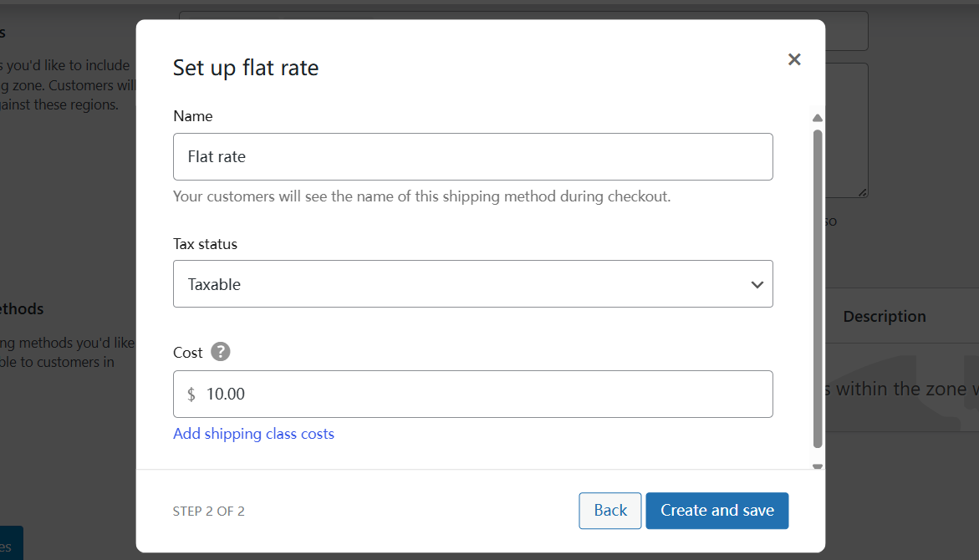The height and width of the screenshot is (560, 979).
Task: Click the chevron on the Taxable selector
Action: tap(757, 284)
